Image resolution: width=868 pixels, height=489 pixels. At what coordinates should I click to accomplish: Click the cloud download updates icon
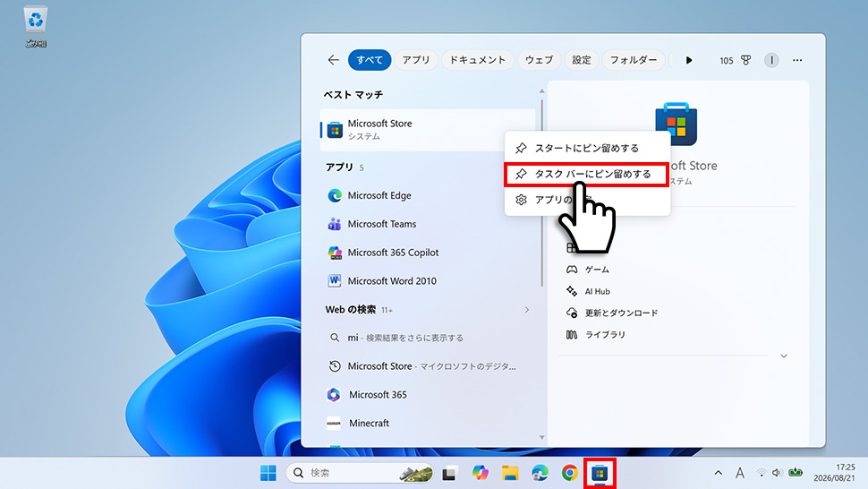572,313
